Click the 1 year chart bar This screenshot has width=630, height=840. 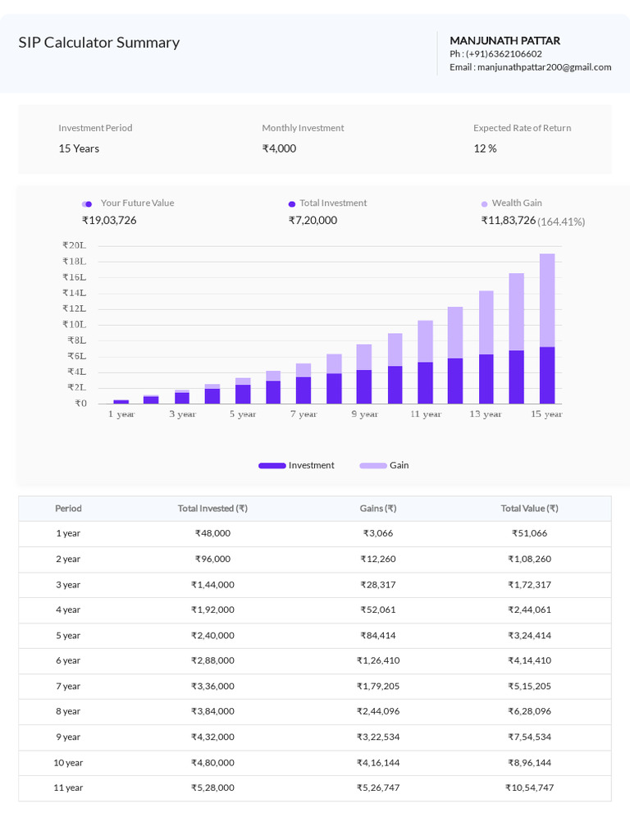(x=121, y=402)
